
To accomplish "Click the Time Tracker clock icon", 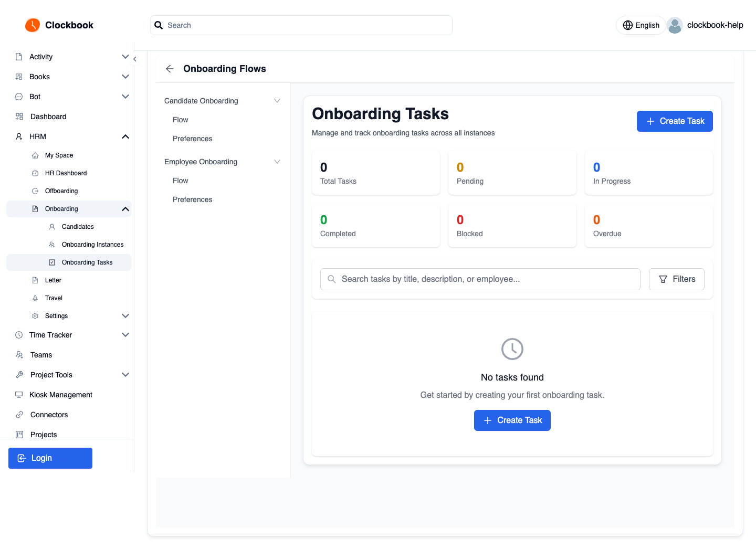I will tap(19, 335).
